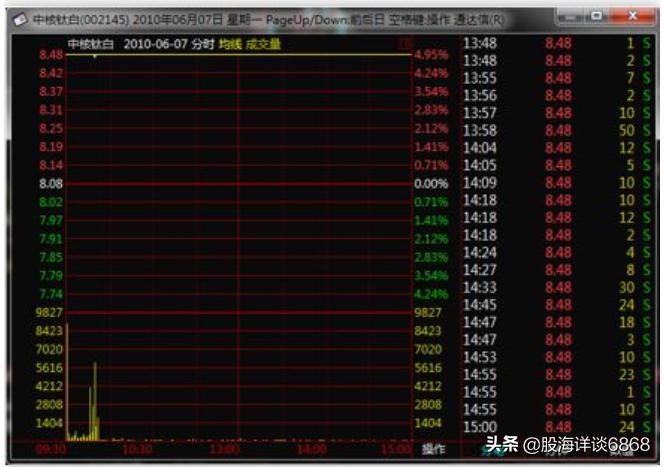The height and width of the screenshot is (467, 665).
Task: Select the 14:33 trade with volume 30
Action: [x=556, y=288]
